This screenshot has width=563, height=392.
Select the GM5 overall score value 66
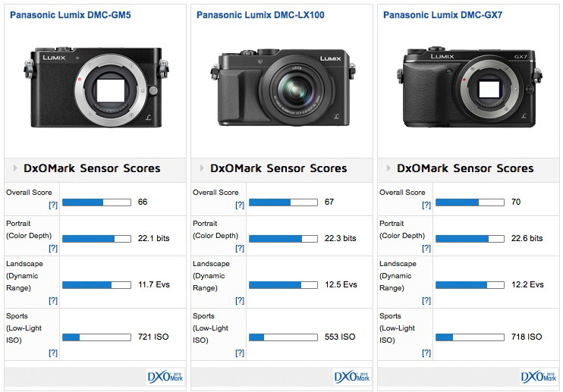(143, 202)
